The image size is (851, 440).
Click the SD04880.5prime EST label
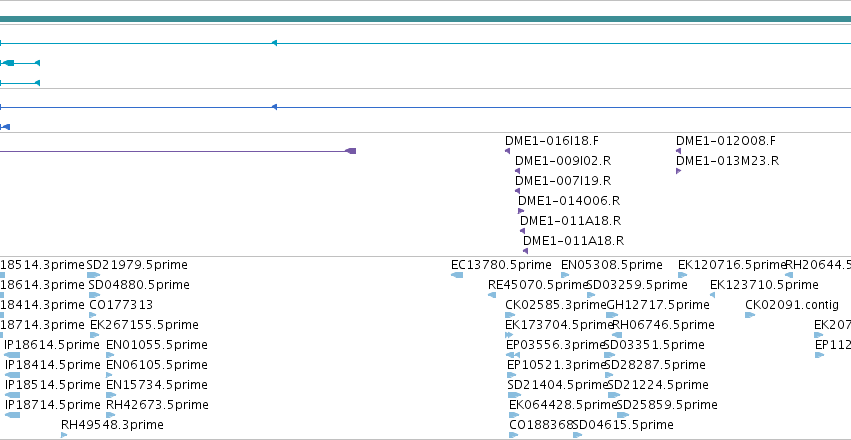click(139, 285)
